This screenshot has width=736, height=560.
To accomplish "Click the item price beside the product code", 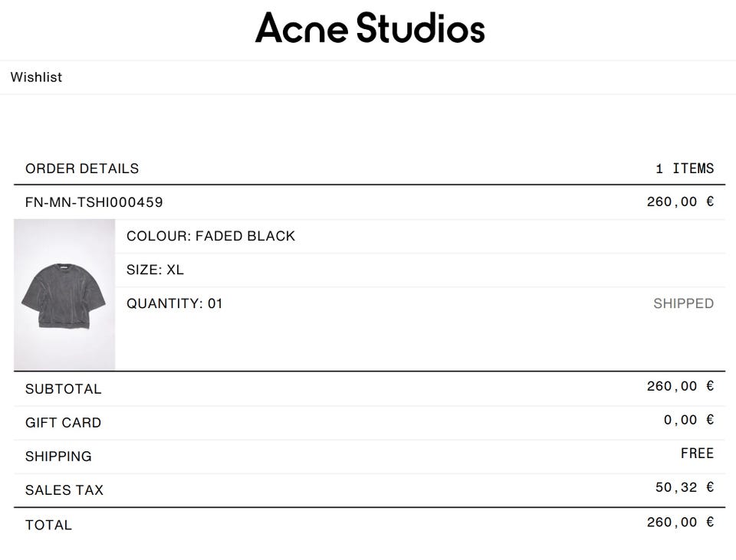I will click(x=680, y=202).
